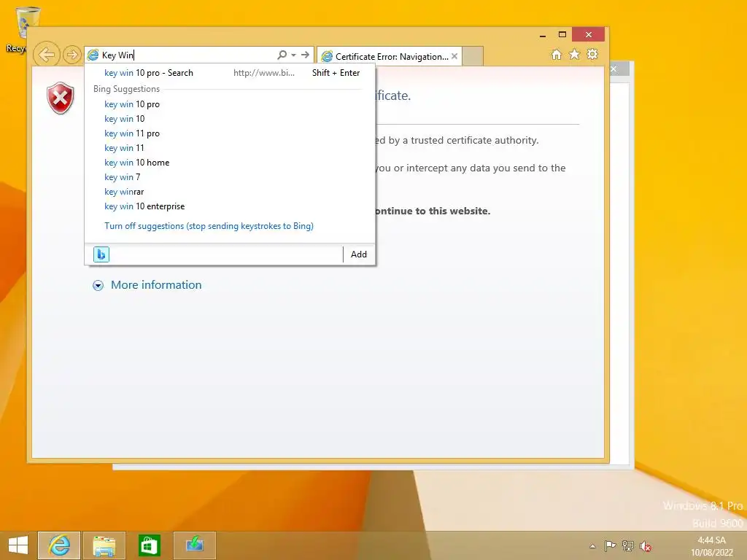This screenshot has width=747, height=560.
Task: Open Favorites star icon
Action: [x=575, y=54]
